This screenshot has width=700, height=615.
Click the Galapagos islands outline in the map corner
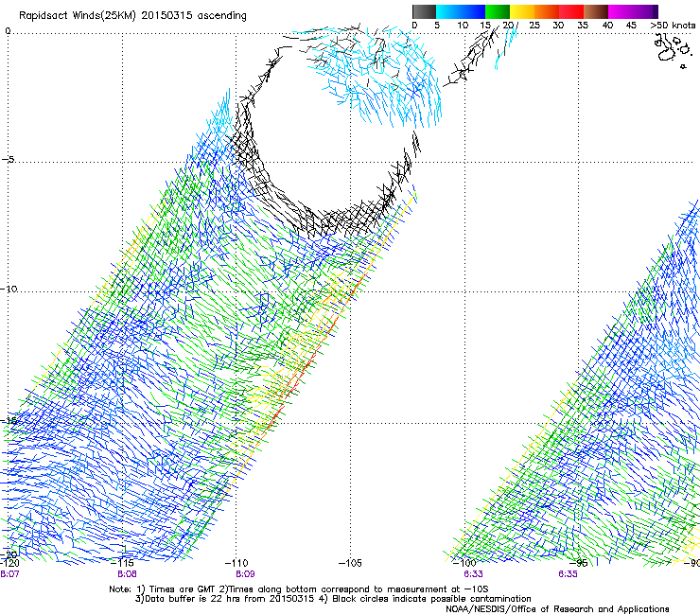click(x=672, y=51)
